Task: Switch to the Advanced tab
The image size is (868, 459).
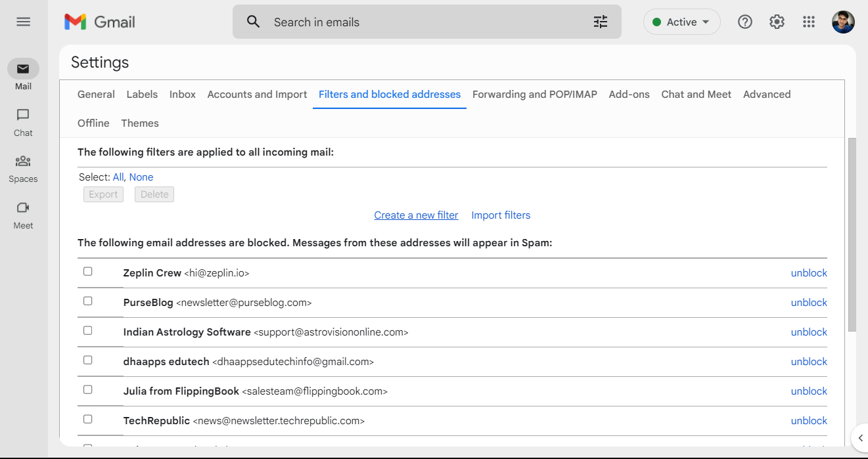Action: pyautogui.click(x=767, y=95)
